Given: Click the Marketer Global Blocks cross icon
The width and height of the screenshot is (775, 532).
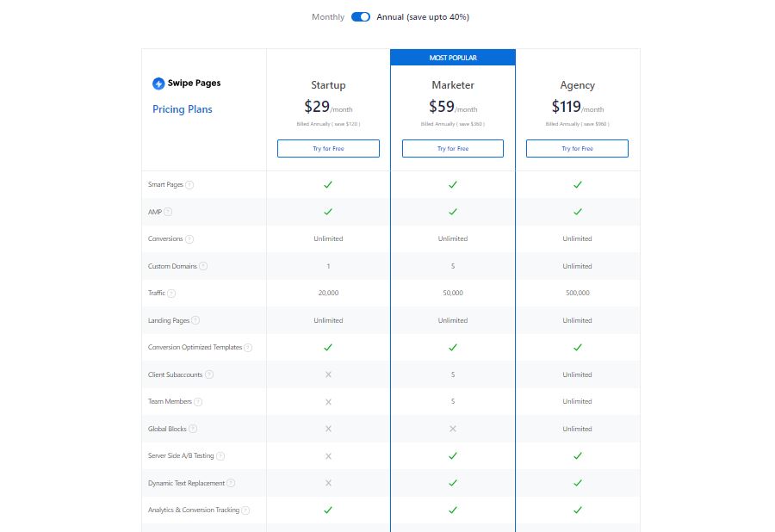Looking at the screenshot, I should click(x=453, y=429).
